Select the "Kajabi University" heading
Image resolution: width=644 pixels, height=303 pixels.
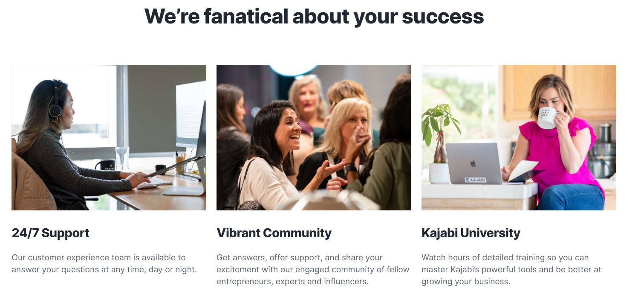(471, 233)
